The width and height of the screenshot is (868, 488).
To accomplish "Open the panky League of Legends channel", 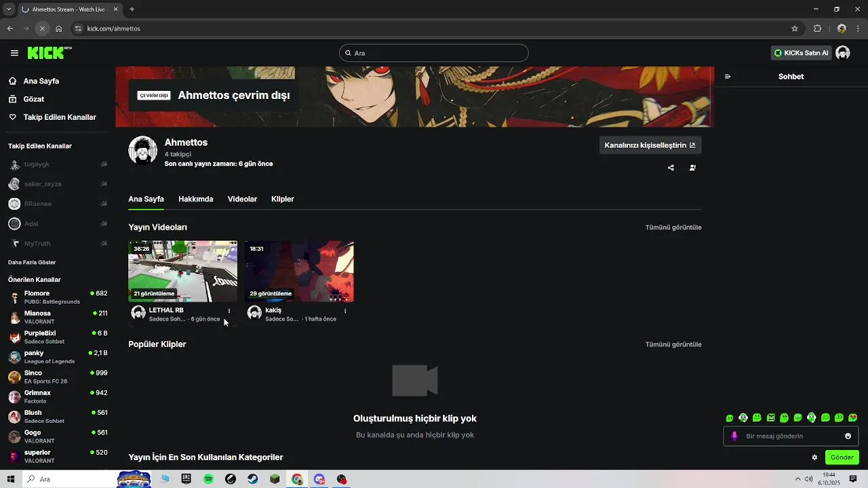I will (58, 357).
